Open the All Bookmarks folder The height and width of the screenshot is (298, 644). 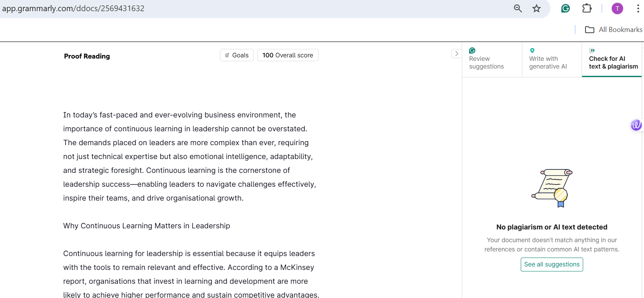pos(614,30)
